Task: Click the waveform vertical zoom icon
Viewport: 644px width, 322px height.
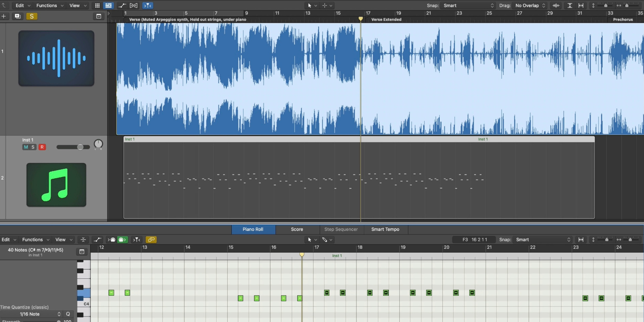Action: click(556, 6)
